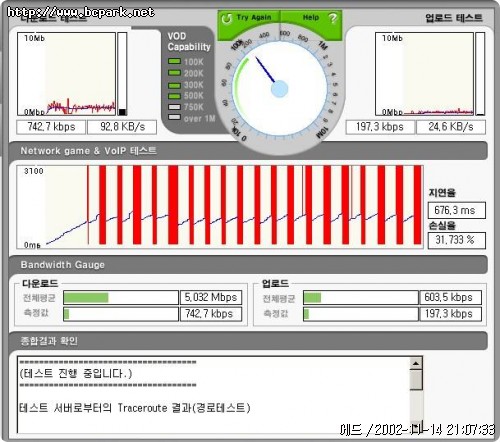The height and width of the screenshot is (442, 500).
Task: Click the 5,032 Mbps download average value
Action: (211, 298)
